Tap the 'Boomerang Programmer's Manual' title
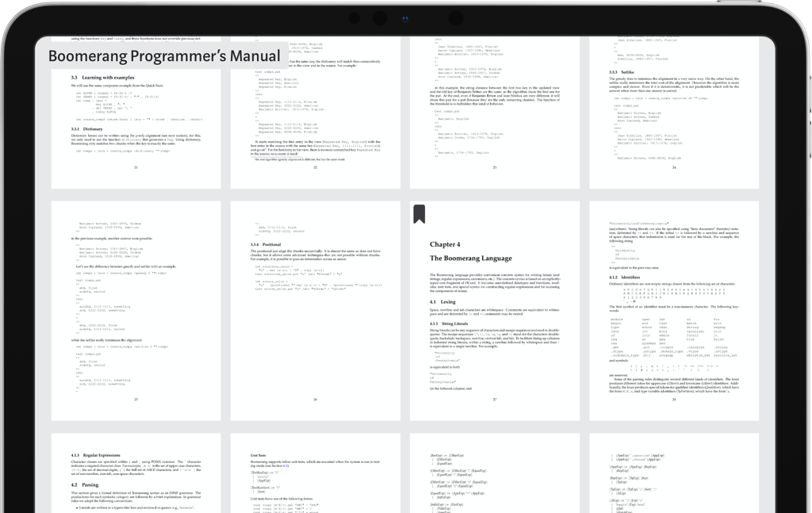 point(164,56)
